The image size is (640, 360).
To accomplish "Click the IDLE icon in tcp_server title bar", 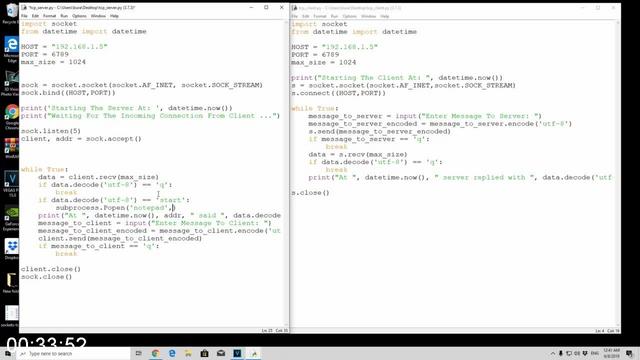I will [x=24, y=7].
